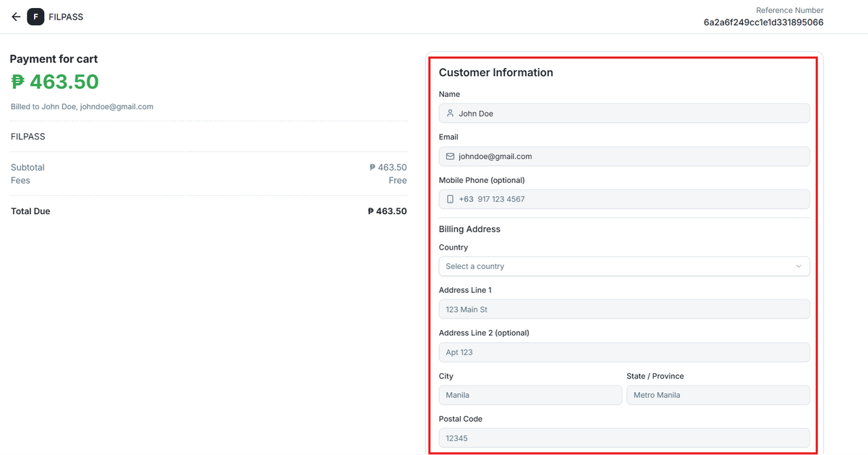Viewport: 868px width, 455px height.
Task: Click the Name label
Action: [x=449, y=94]
